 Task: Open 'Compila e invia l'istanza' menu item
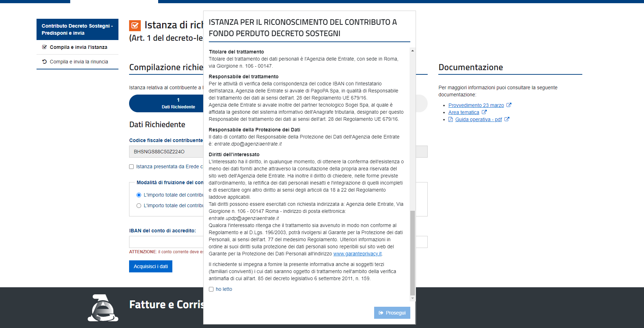(78, 47)
